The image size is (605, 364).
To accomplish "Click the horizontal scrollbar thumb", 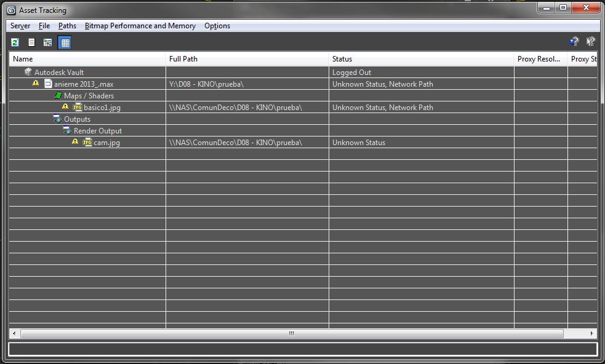I will (292, 333).
